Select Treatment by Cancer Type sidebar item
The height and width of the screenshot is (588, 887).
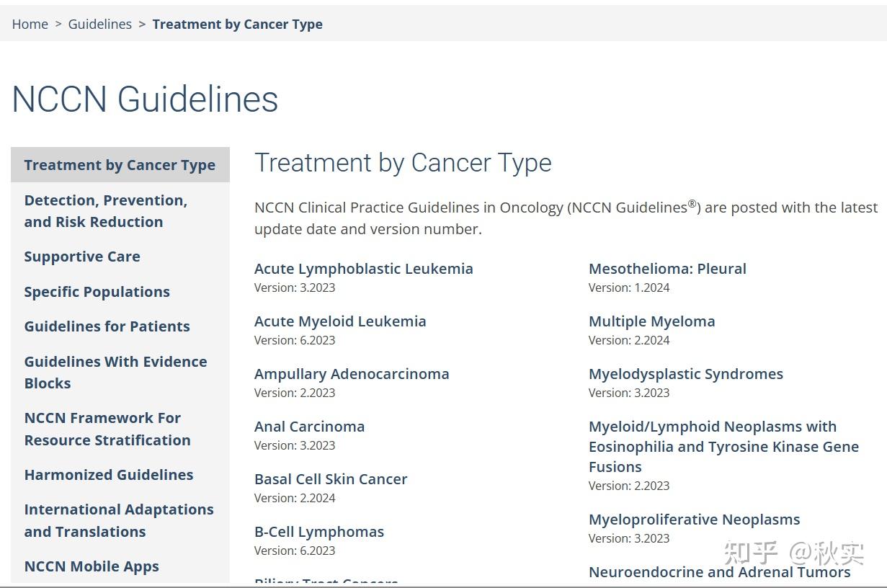[x=120, y=165]
